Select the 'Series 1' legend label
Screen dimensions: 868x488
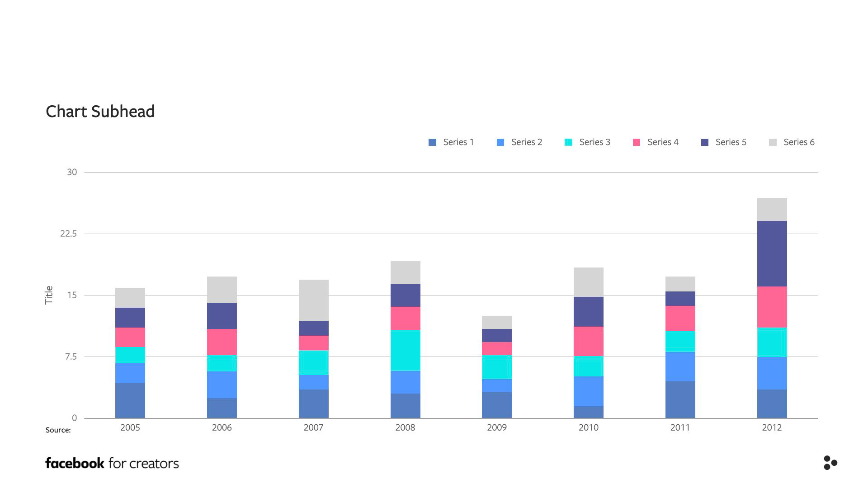[x=458, y=142]
